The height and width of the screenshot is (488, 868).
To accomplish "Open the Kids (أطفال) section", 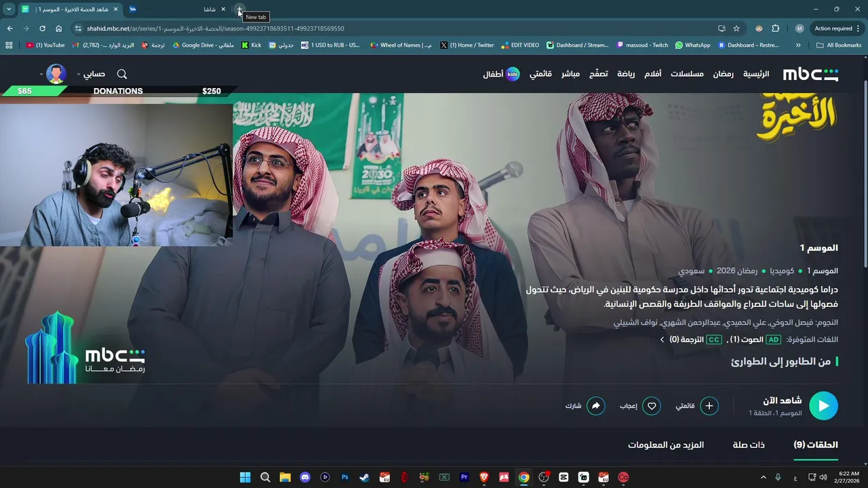I will [x=501, y=74].
